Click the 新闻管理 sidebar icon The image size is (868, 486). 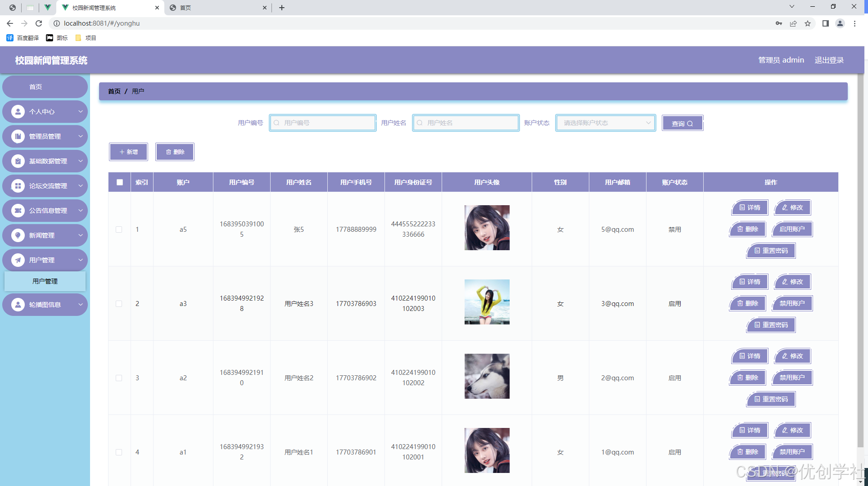click(x=18, y=235)
